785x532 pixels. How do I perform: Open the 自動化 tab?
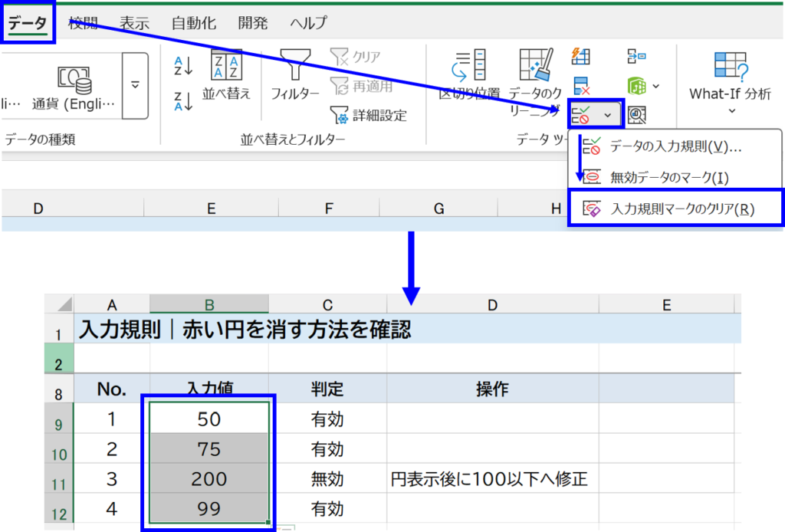(193, 23)
